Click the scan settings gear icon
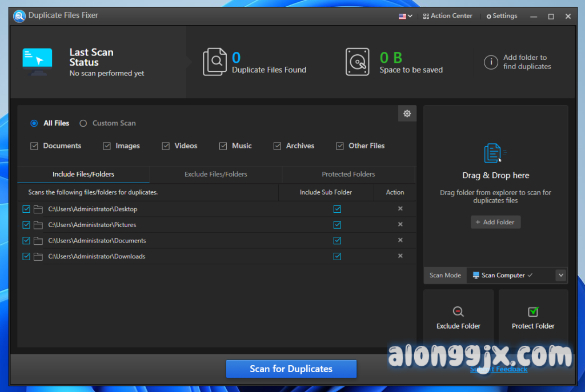This screenshot has width=585, height=392. pyautogui.click(x=407, y=114)
